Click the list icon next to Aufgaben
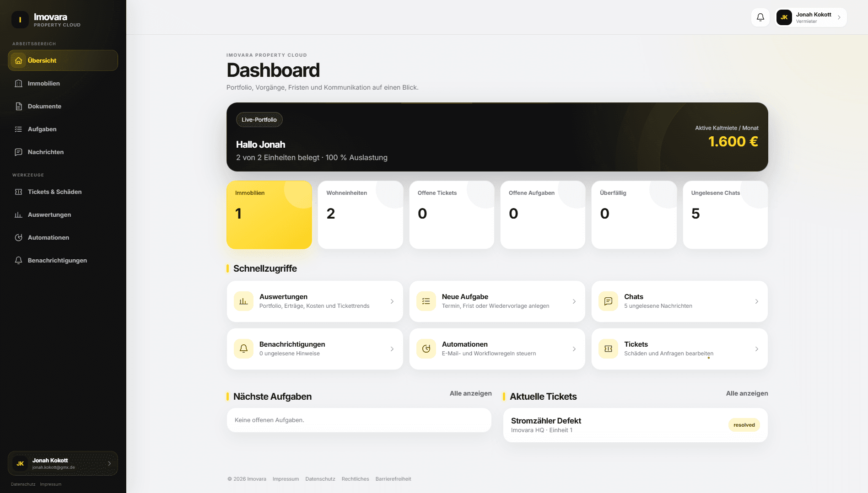 point(18,129)
